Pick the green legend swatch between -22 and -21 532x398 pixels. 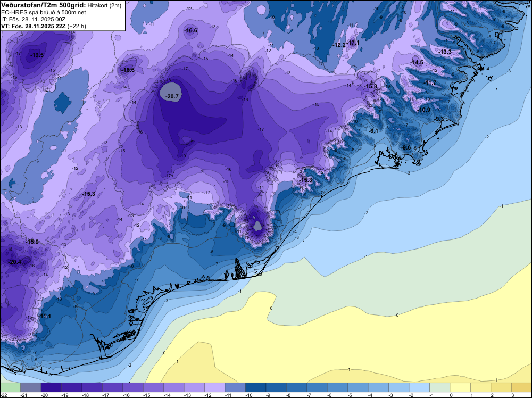(x=10, y=387)
